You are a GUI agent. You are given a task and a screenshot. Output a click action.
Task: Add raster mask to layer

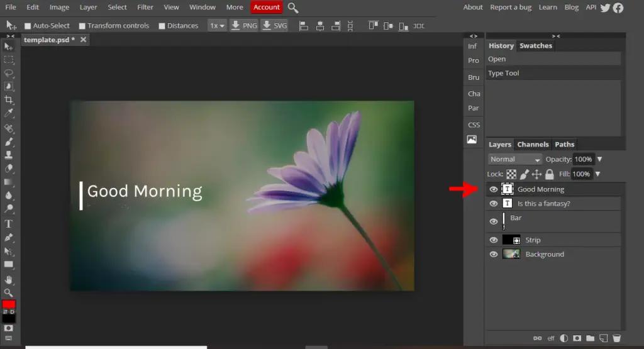pos(577,338)
